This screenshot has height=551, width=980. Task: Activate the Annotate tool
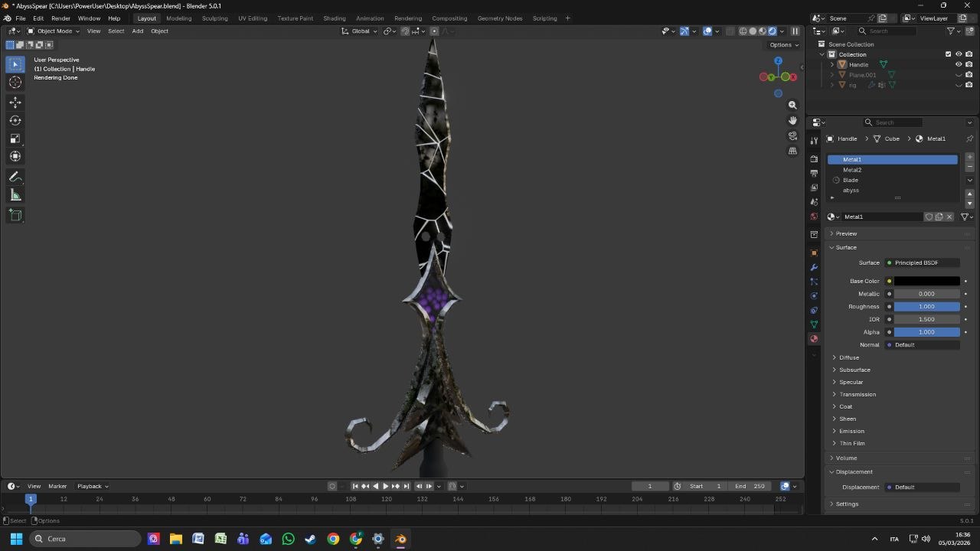click(x=15, y=177)
